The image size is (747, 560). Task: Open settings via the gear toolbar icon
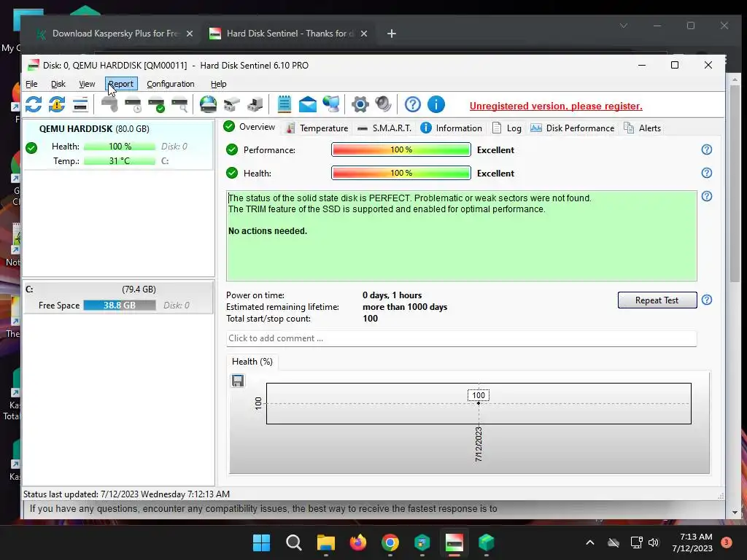point(360,104)
